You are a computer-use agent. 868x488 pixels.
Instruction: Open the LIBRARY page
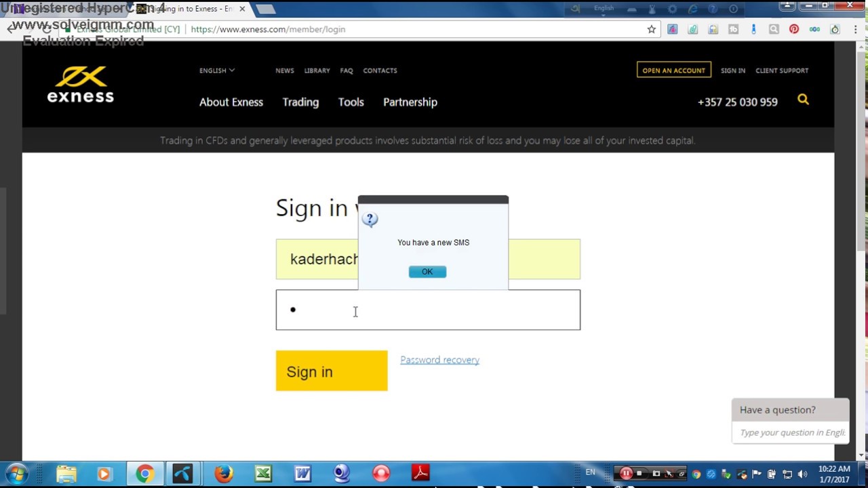tap(317, 70)
